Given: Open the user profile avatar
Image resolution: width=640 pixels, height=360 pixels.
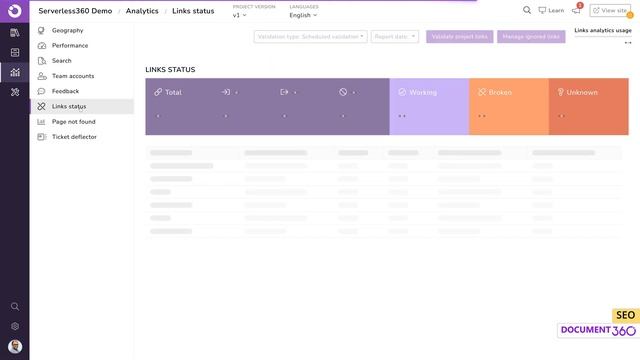Looking at the screenshot, I should click(15, 347).
